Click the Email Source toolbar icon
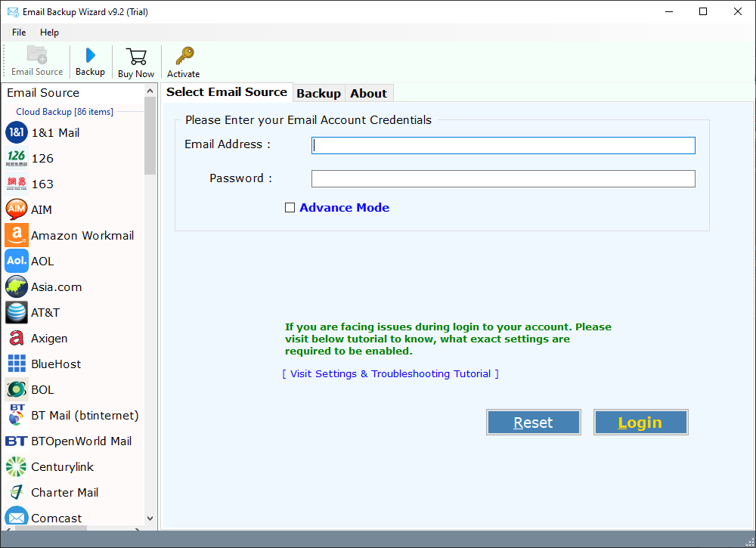756x548 pixels. point(37,54)
